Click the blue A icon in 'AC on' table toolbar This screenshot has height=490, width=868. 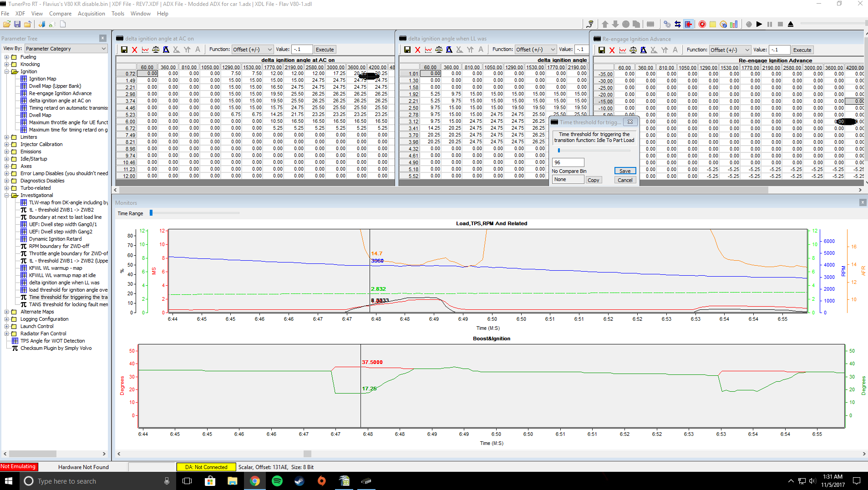tap(166, 50)
